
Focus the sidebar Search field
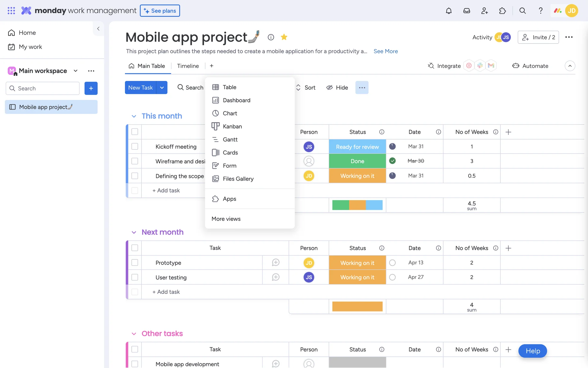(x=43, y=88)
